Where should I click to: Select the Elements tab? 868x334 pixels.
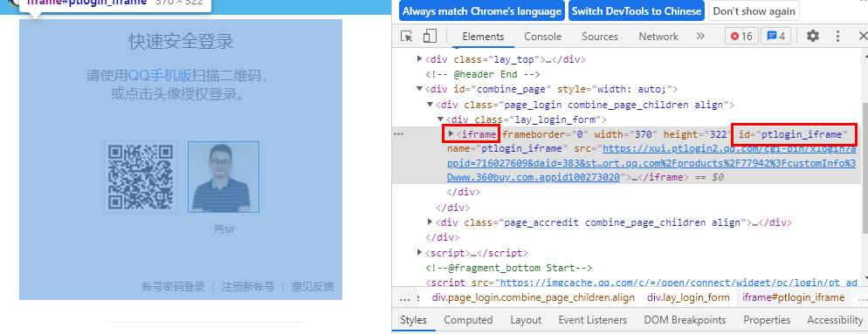tap(483, 37)
